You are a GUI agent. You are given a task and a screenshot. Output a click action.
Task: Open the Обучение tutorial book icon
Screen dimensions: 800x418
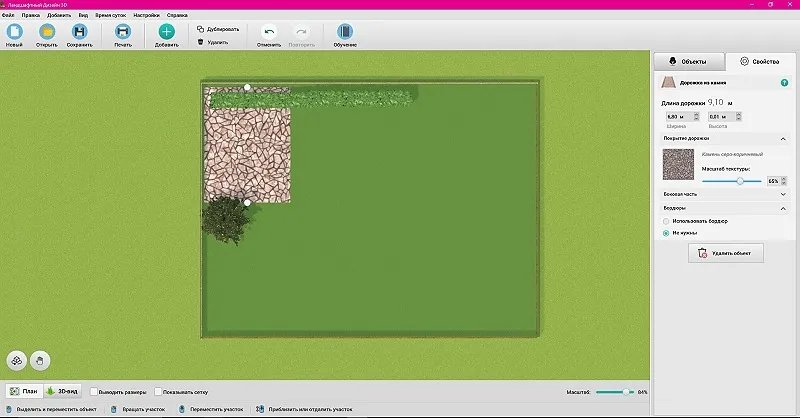tap(345, 32)
